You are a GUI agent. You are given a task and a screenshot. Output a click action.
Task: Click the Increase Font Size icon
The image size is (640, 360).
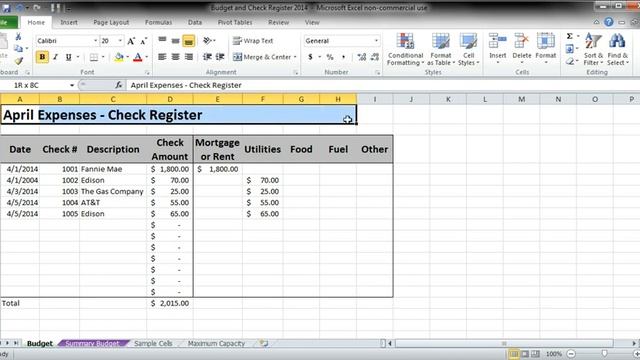point(131,41)
